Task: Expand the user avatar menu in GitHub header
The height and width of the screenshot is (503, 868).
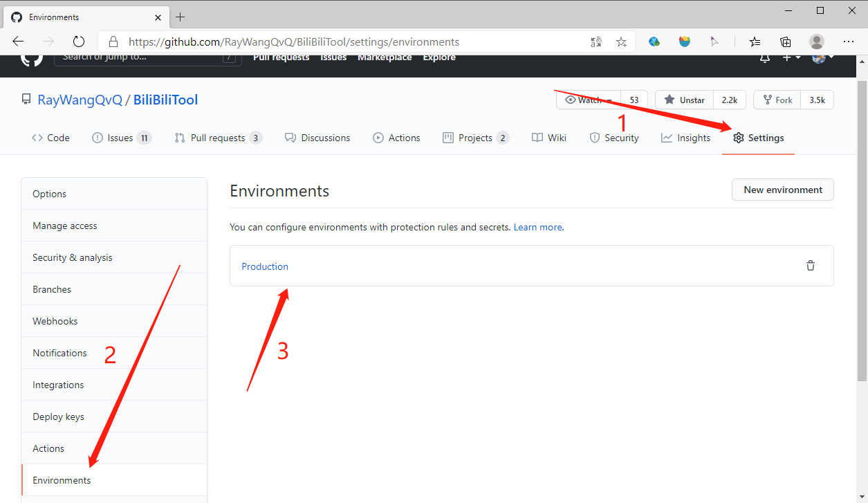Action: (x=822, y=58)
